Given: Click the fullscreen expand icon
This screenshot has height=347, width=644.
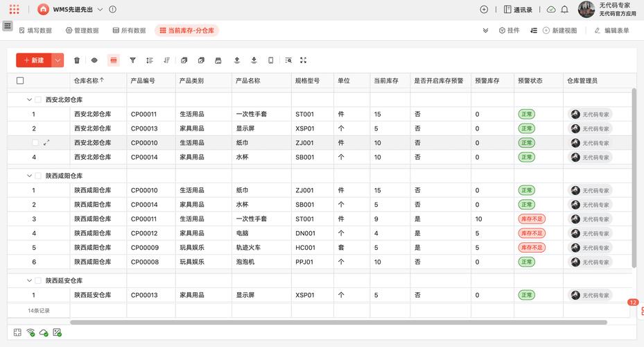Looking at the screenshot, I should 303,60.
